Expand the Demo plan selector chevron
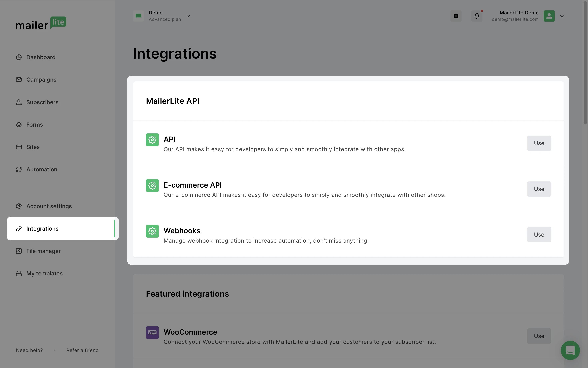The height and width of the screenshot is (368, 588). [x=188, y=16]
